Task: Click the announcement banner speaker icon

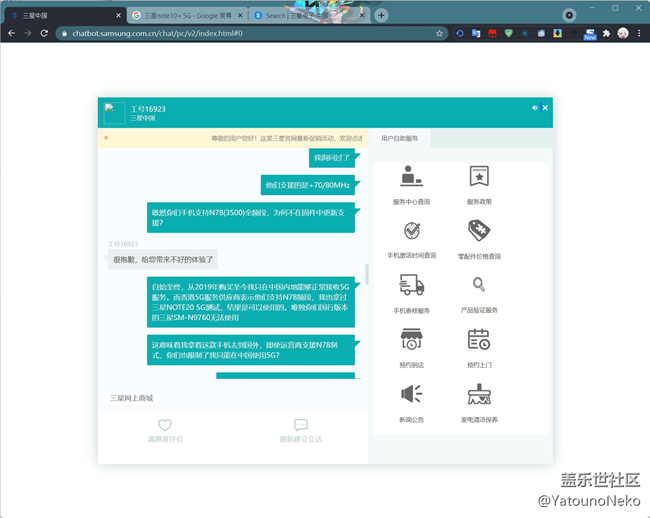Action: pyautogui.click(x=106, y=138)
